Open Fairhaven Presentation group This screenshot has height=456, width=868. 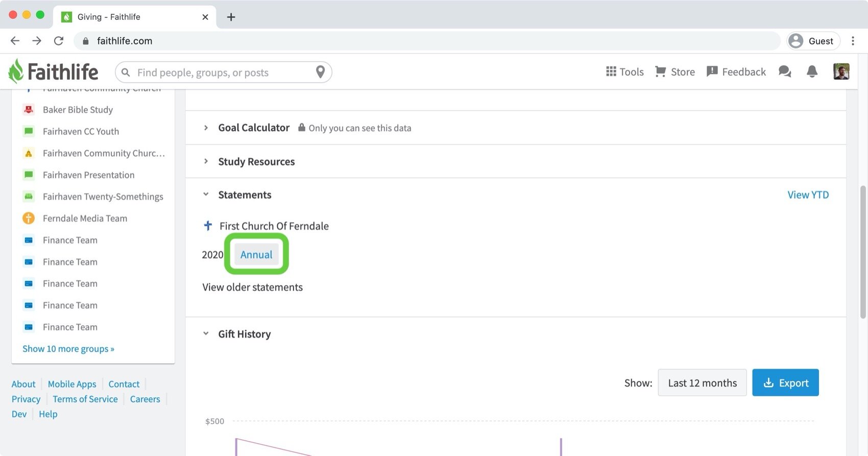(x=89, y=175)
